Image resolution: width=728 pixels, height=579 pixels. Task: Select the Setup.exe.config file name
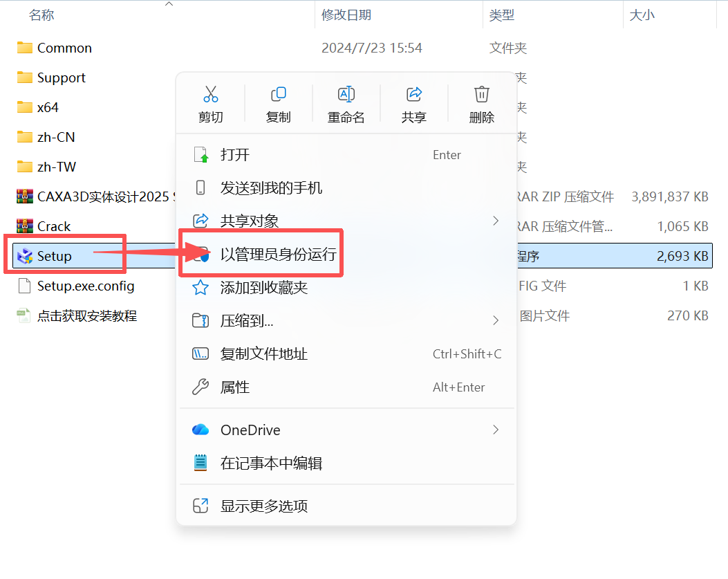86,286
